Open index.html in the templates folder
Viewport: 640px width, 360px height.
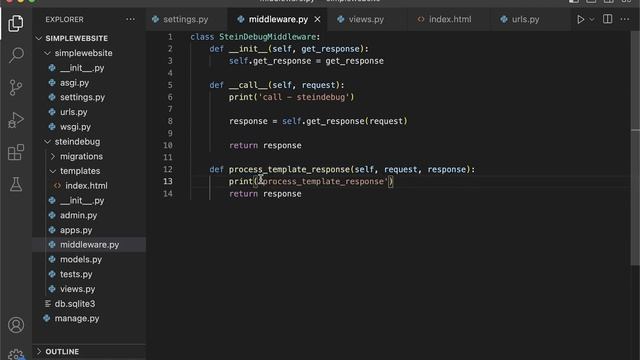[x=86, y=186]
